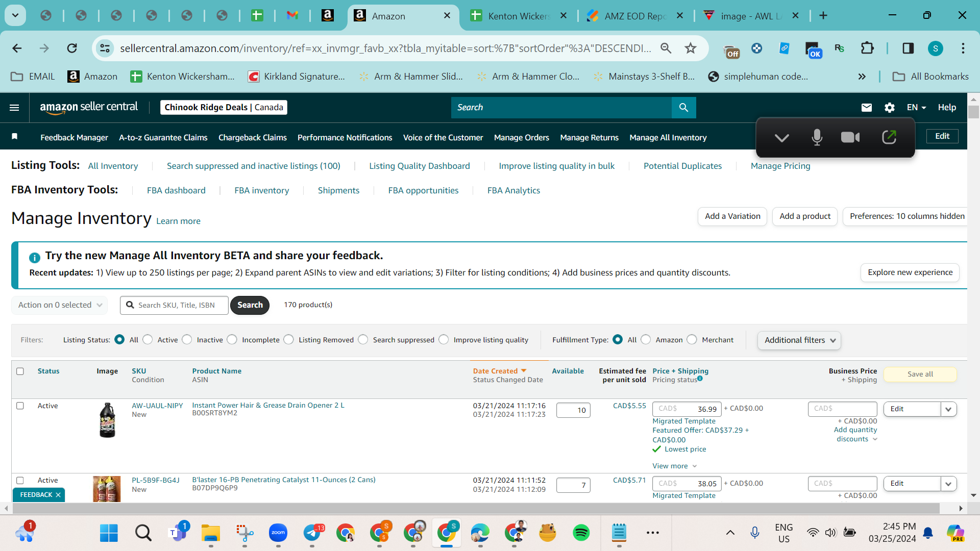Tick the checkbox for PL-5B9F-BG4J row
Viewport: 980px width, 551px height.
(x=20, y=481)
